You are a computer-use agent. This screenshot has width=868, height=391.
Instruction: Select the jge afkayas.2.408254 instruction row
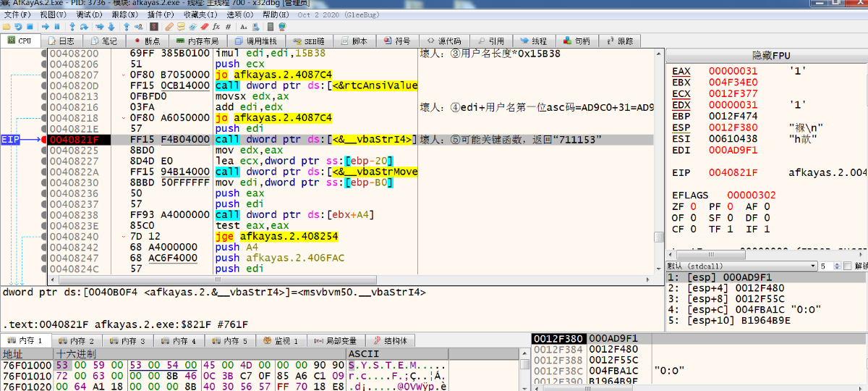coord(351,236)
